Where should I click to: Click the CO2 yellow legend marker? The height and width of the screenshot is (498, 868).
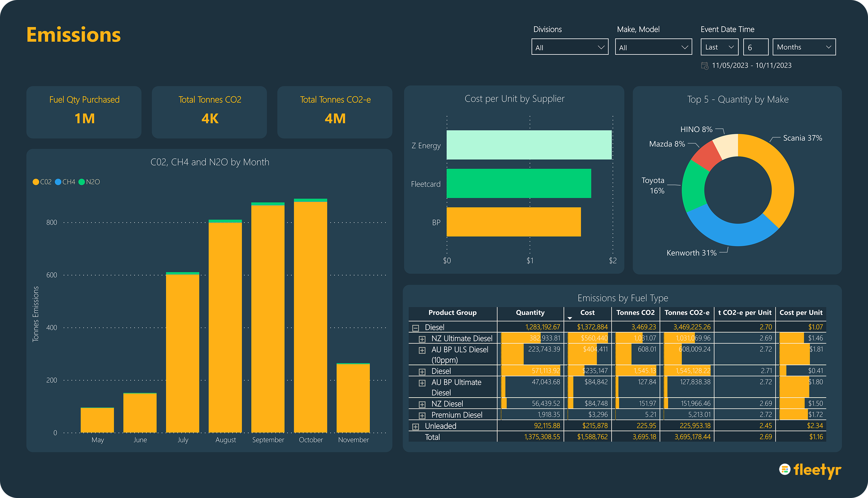coord(36,182)
